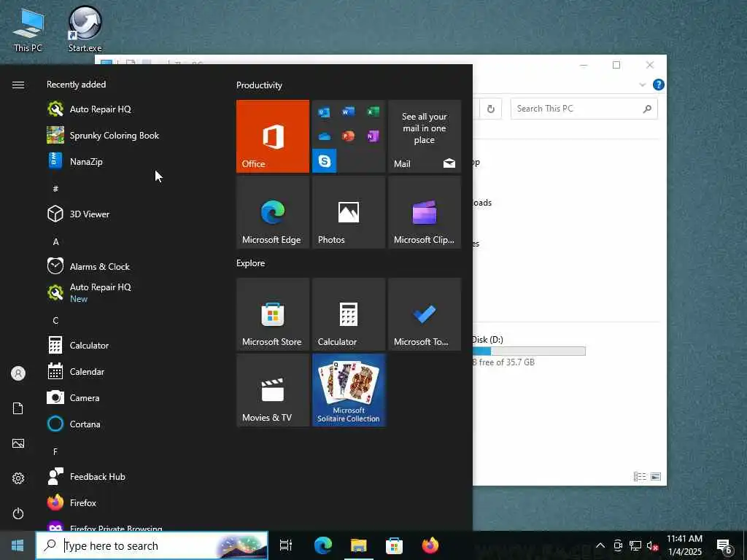This screenshot has height=560, width=747.
Task: Open Edge from the taskbar
Action: click(x=322, y=545)
